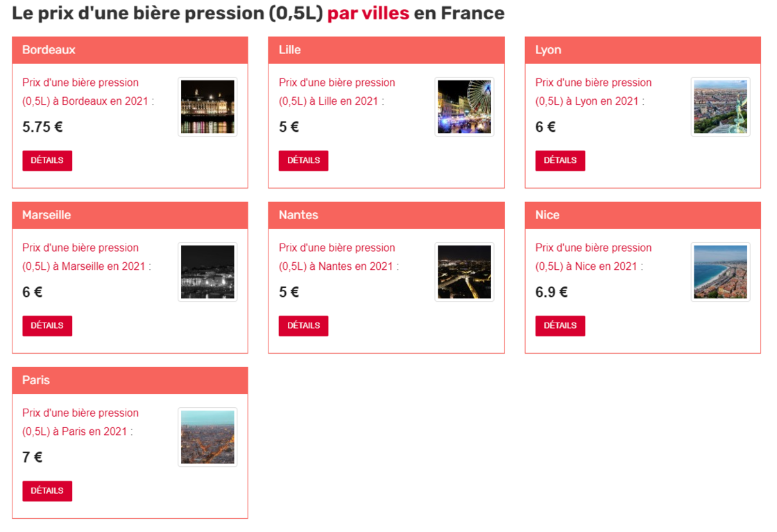
Task: Select the Bordeaux card header
Action: [130, 50]
